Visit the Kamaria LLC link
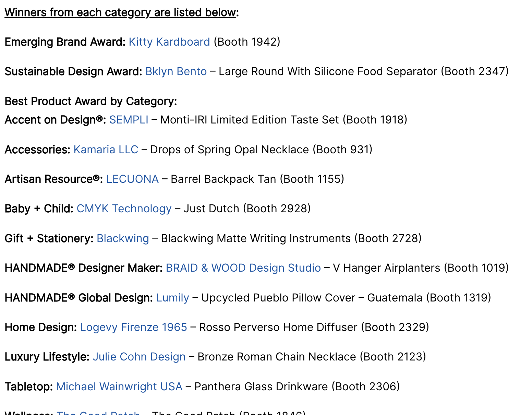 click(x=106, y=150)
